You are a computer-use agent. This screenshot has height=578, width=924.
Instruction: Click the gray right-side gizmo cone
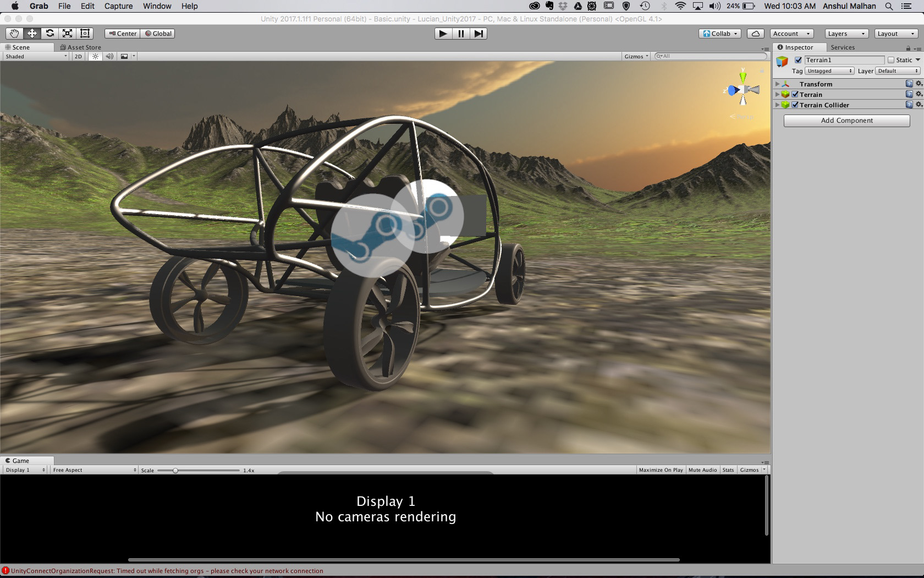[x=754, y=90]
